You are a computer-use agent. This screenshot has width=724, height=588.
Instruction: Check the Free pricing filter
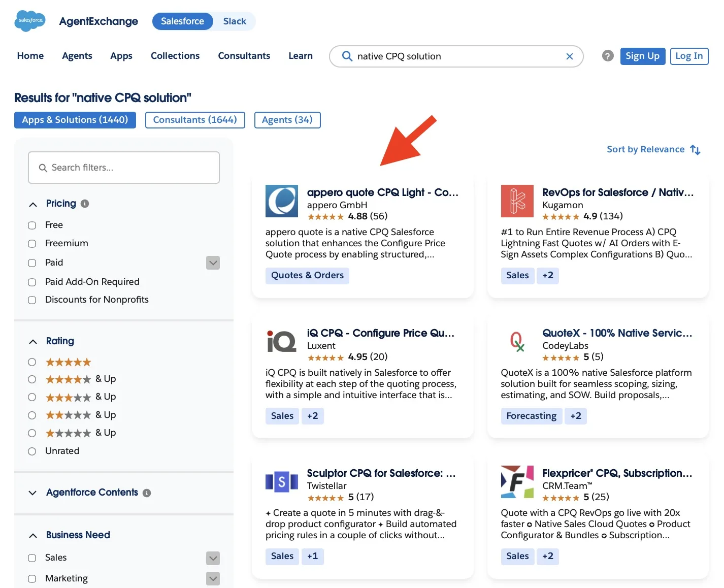pyautogui.click(x=32, y=225)
